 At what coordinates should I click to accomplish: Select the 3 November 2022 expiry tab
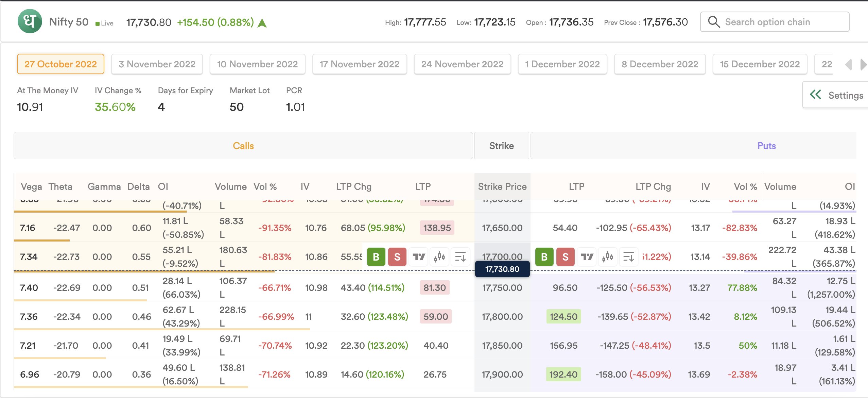tap(157, 64)
